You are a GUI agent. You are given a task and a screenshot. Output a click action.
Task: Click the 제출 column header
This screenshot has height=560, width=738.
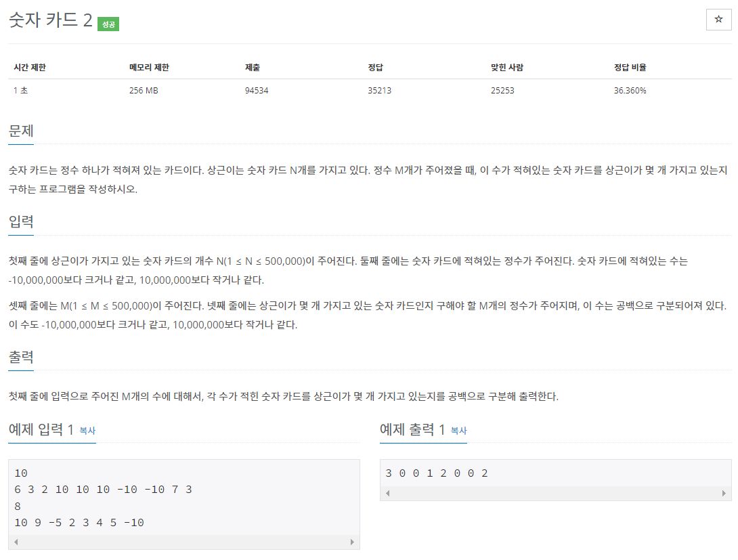coord(253,67)
